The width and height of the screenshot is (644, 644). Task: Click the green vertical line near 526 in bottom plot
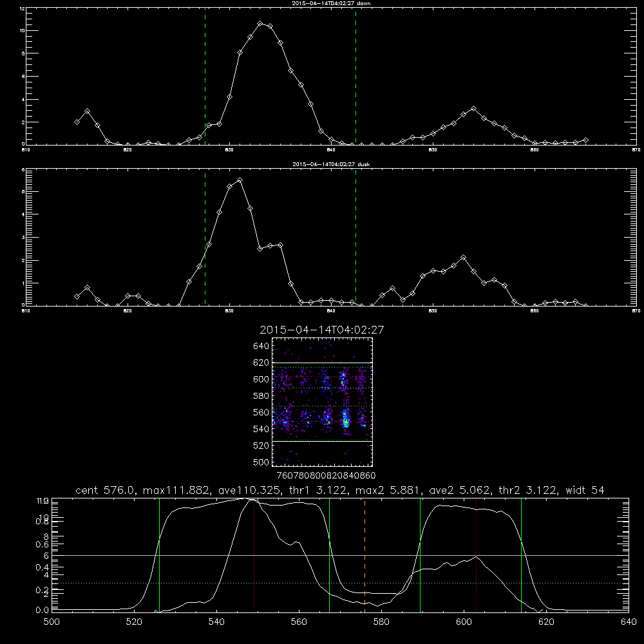pos(159,555)
